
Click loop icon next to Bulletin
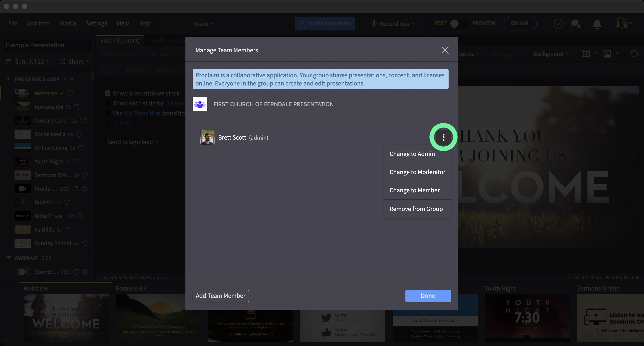click(67, 202)
